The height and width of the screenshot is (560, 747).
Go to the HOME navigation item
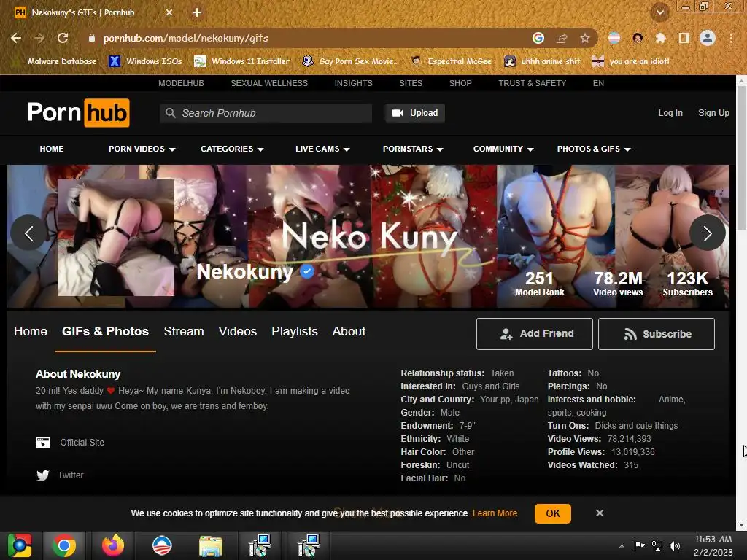click(x=52, y=149)
